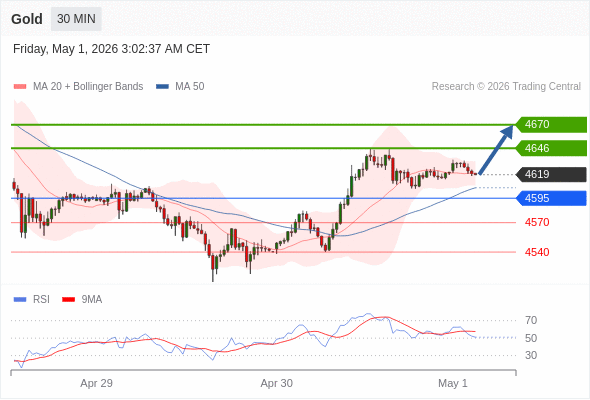
Task: Click the red 4540 support level label
Action: [537, 252]
